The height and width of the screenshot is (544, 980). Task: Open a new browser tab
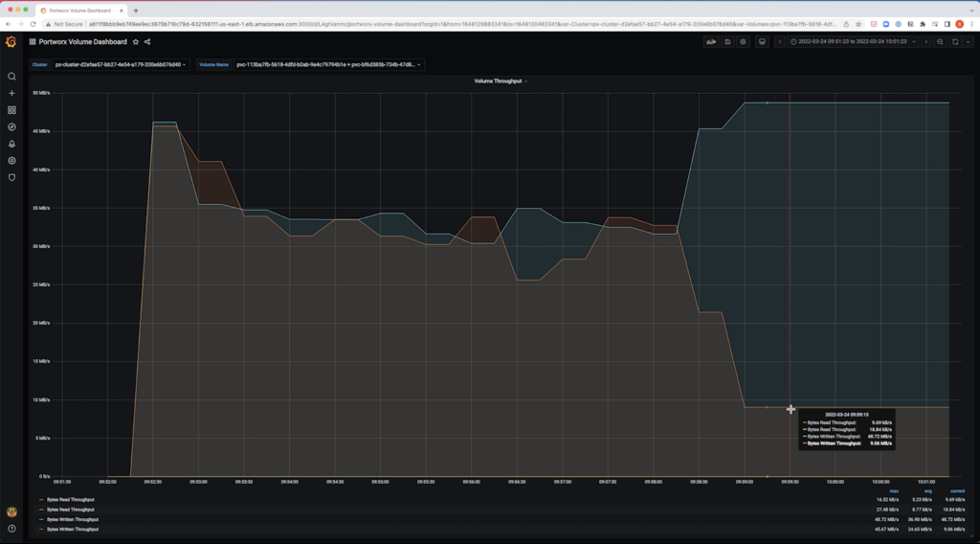point(136,10)
